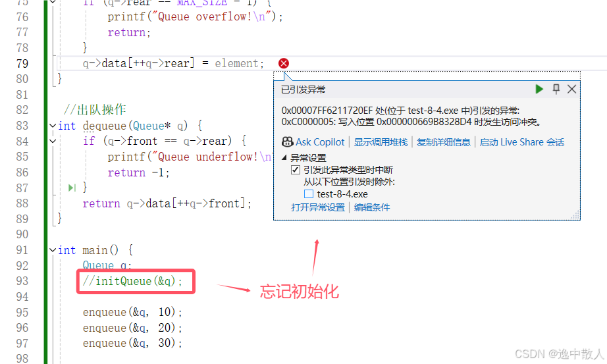Screen dimensions: 607x364
Task: Click line number 93 in the gutter
Action: tap(22, 281)
